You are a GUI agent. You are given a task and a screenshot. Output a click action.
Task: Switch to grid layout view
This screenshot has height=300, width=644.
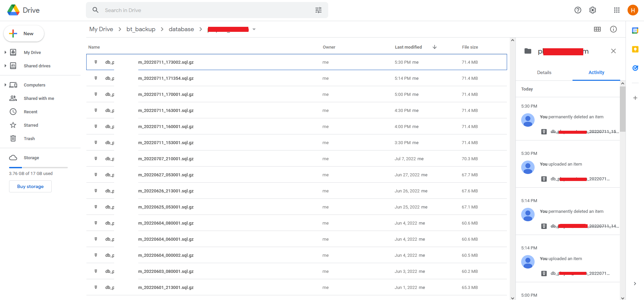597,29
